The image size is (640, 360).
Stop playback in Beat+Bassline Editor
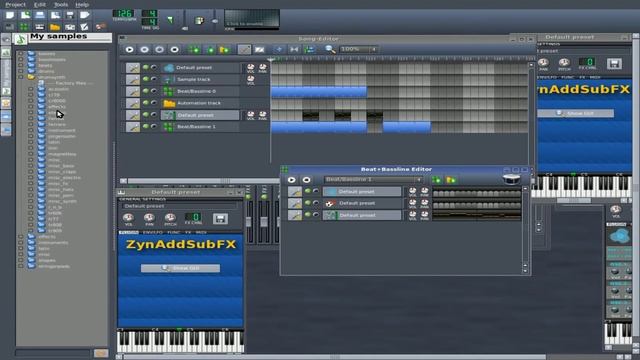pyautogui.click(x=306, y=180)
